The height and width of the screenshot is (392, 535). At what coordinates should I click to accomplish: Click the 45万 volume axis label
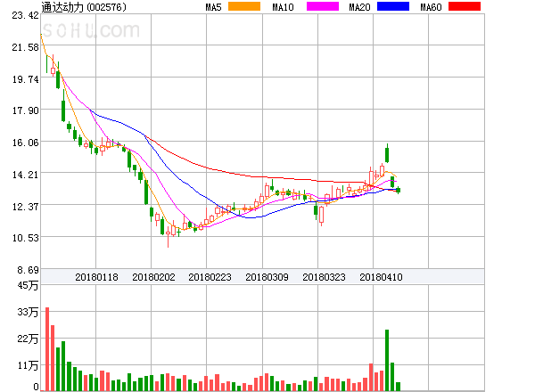pyautogui.click(x=28, y=285)
